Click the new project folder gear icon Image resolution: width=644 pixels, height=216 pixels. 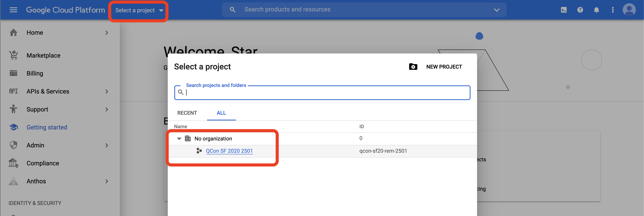(x=413, y=67)
